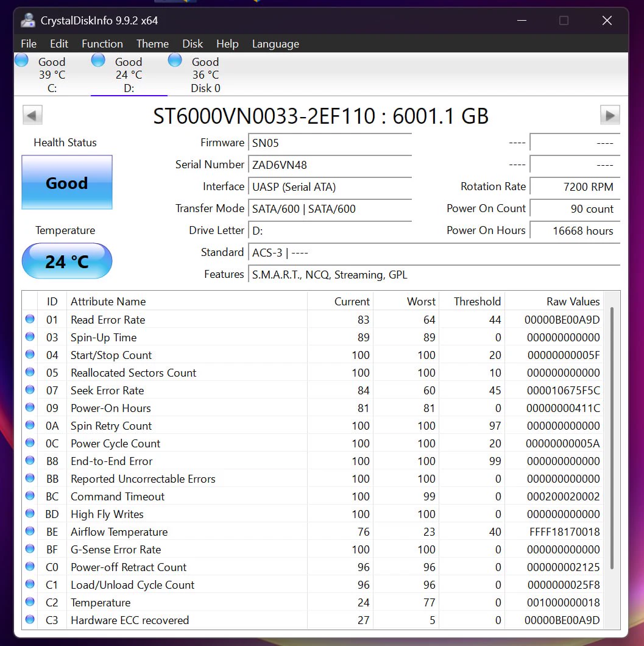Open the File menu
Viewport: 644px width, 646px height.
29,44
